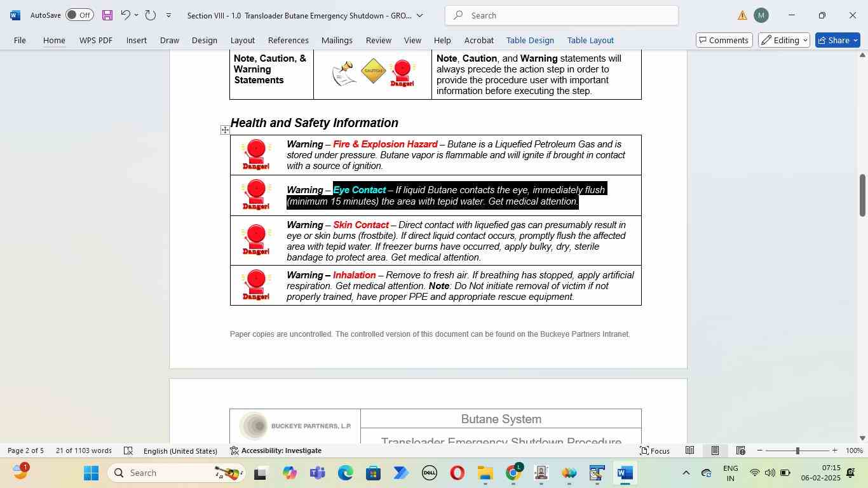Open the WPS PDF tab
Screen dimensions: 868x488
(96, 40)
